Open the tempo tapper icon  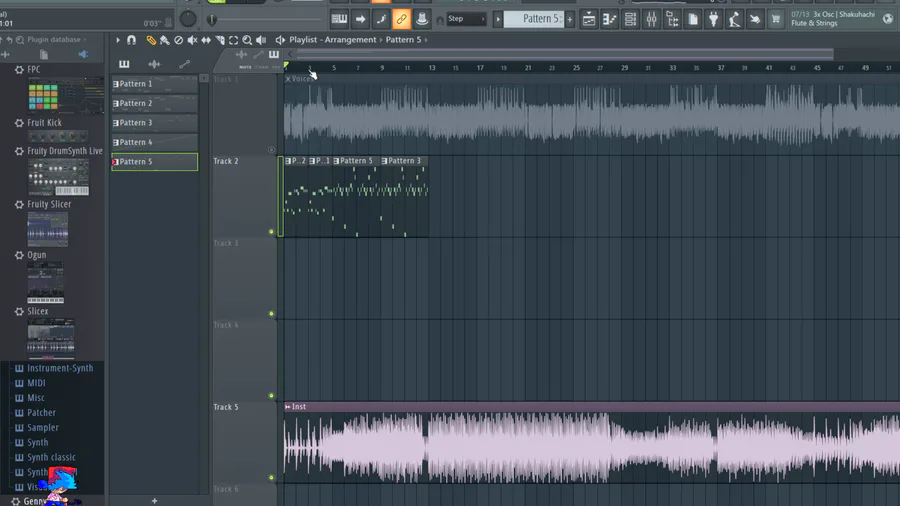(734, 19)
